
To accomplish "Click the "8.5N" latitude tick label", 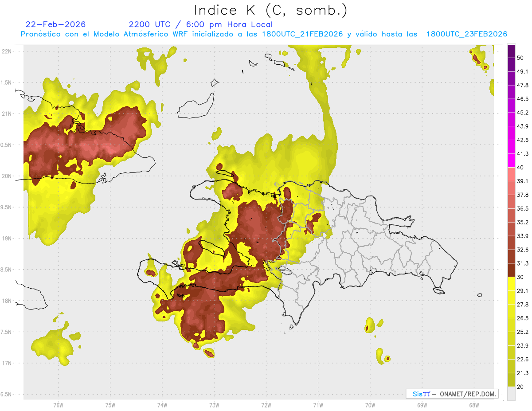I will click(x=7, y=270).
